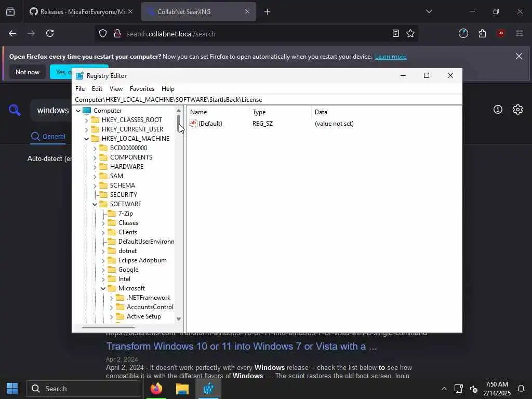Click the SearXNG magnifier search icon

coord(15,110)
